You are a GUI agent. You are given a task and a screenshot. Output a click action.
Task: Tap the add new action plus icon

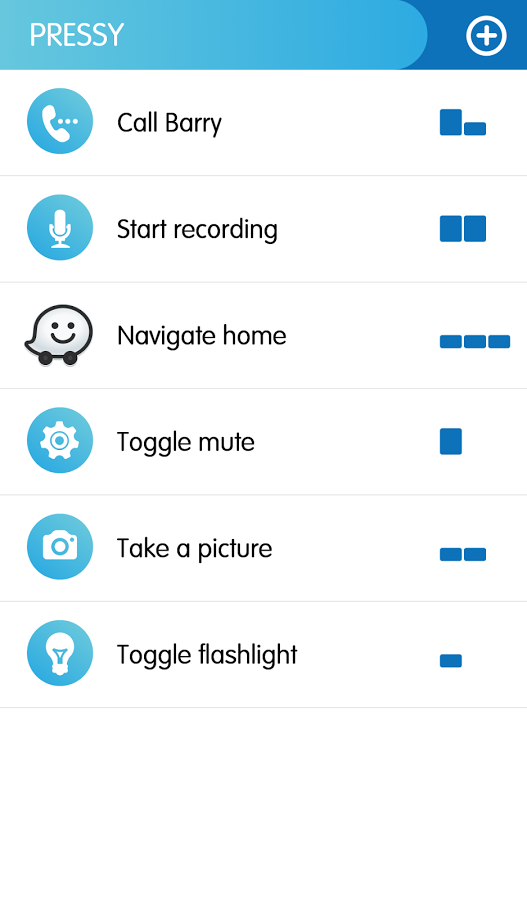(x=486, y=36)
